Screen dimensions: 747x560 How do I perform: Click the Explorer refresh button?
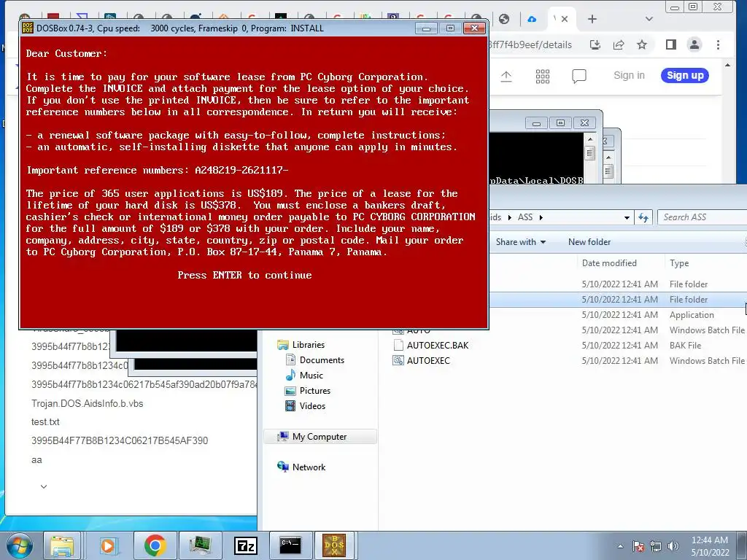(643, 217)
